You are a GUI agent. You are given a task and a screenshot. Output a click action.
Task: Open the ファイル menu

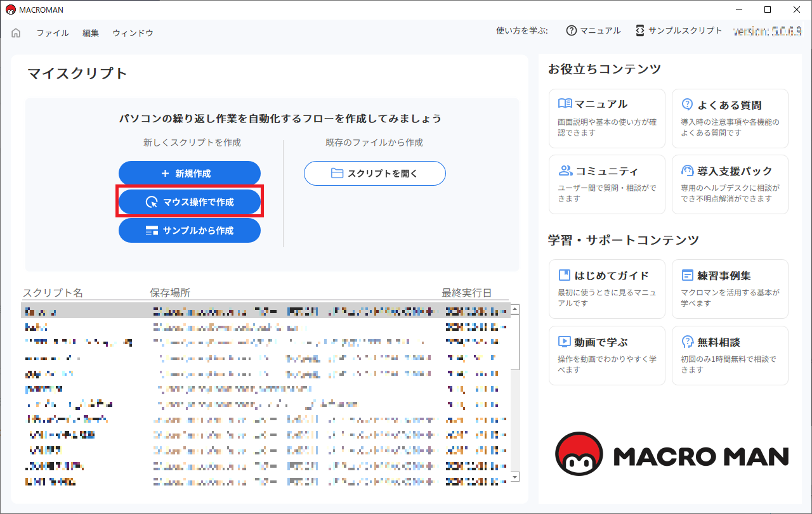(x=53, y=33)
